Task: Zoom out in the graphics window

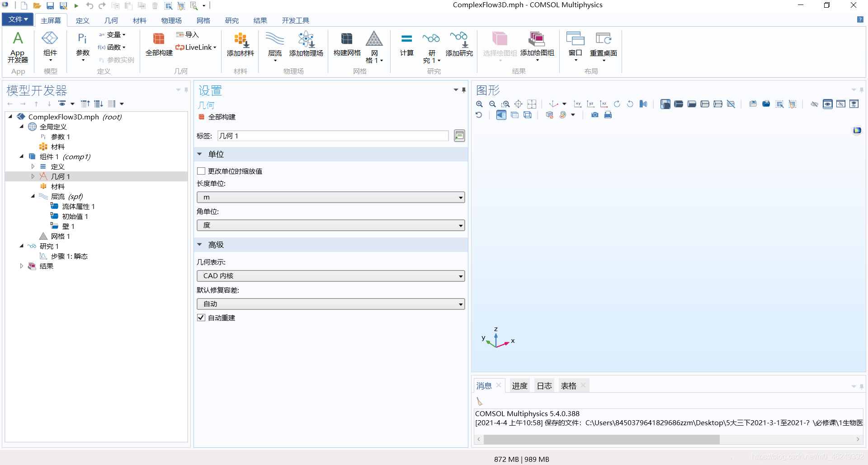Action: coord(492,104)
